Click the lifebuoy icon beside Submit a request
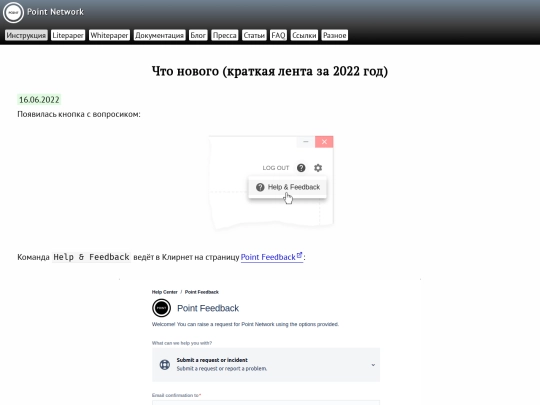This screenshot has height=405, width=540. tap(165, 364)
